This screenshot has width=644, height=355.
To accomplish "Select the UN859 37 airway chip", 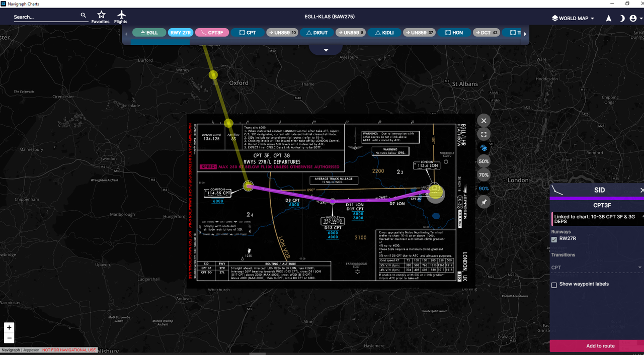I will pos(419,33).
